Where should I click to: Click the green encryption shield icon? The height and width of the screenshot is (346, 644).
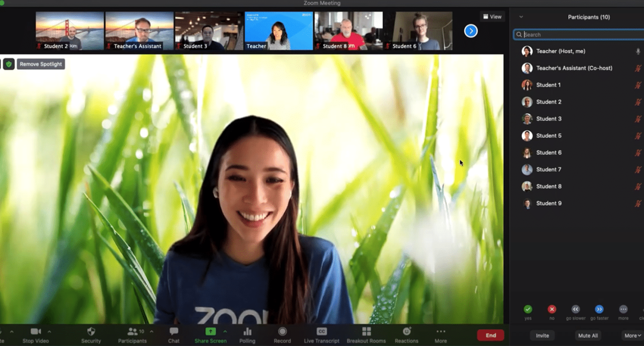pos(9,64)
